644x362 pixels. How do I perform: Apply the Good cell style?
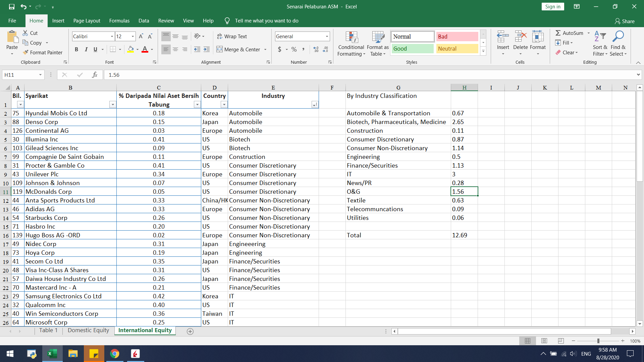click(x=412, y=49)
